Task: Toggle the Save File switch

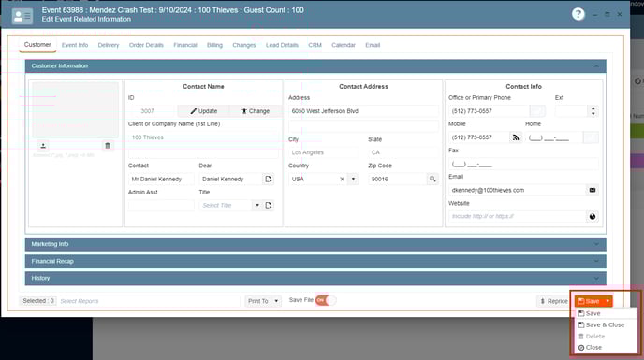Action: click(x=326, y=300)
